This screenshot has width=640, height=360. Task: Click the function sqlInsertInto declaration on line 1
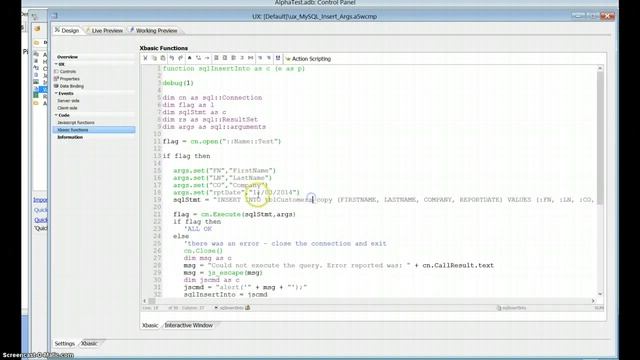point(233,69)
